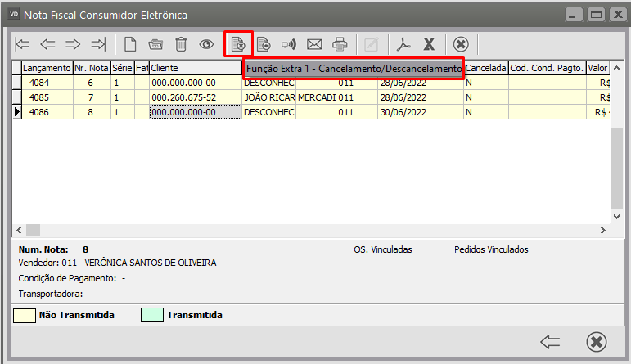The width and height of the screenshot is (631, 364).
Task: Click the Cancelada column header
Action: pos(485,68)
